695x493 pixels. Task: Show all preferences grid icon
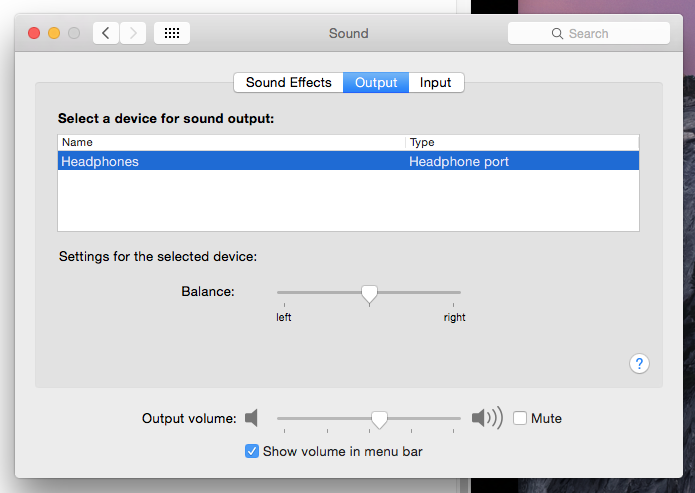[x=172, y=33]
